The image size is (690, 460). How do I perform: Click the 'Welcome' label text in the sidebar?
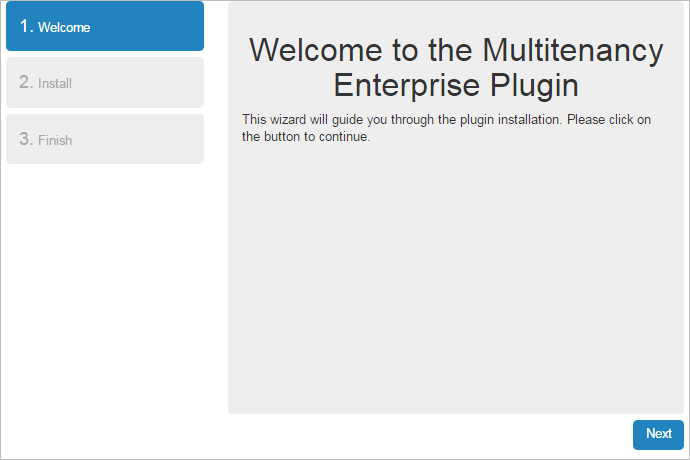pos(64,28)
